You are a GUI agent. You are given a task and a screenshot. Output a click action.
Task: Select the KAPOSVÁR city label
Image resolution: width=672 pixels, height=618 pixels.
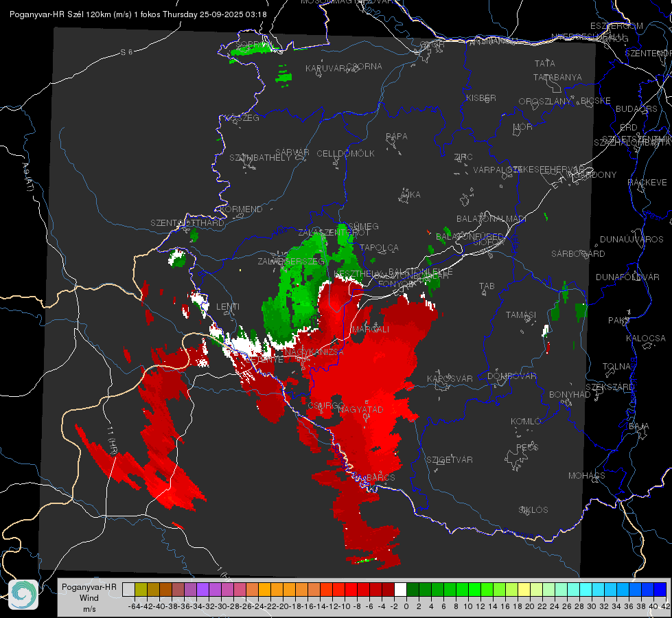[450, 378]
